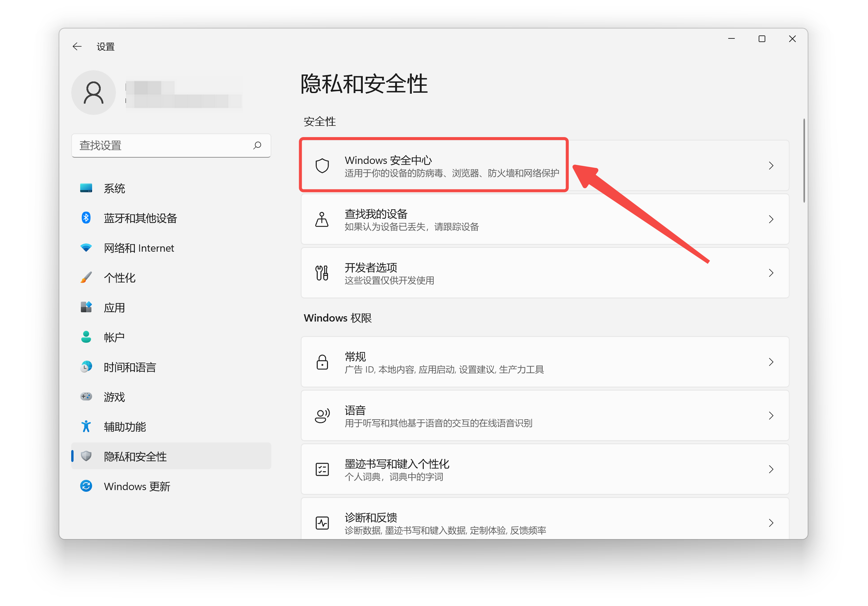Select 隐私和安全性 in the sidebar

(171, 456)
